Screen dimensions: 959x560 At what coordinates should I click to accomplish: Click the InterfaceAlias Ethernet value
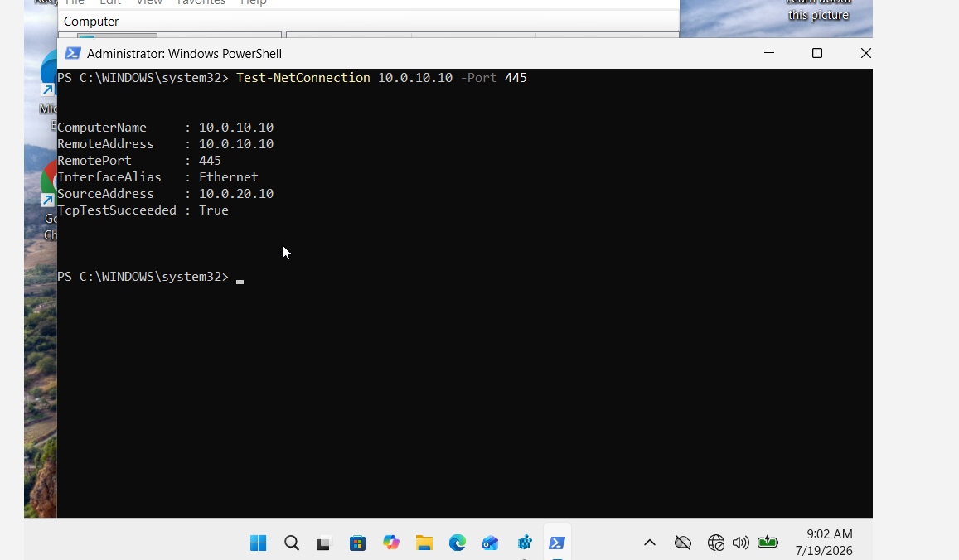pos(229,177)
